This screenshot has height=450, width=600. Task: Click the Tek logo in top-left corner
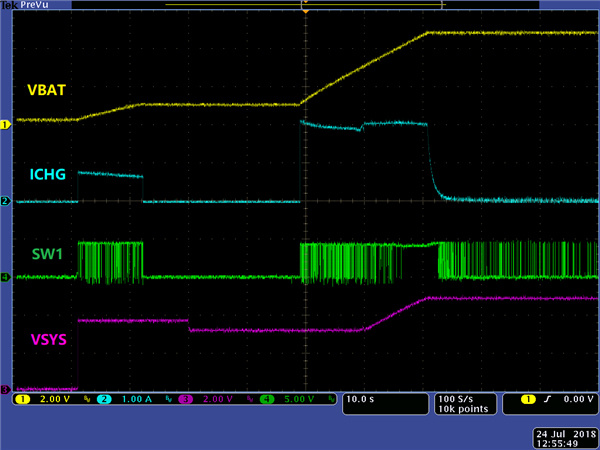10,5
